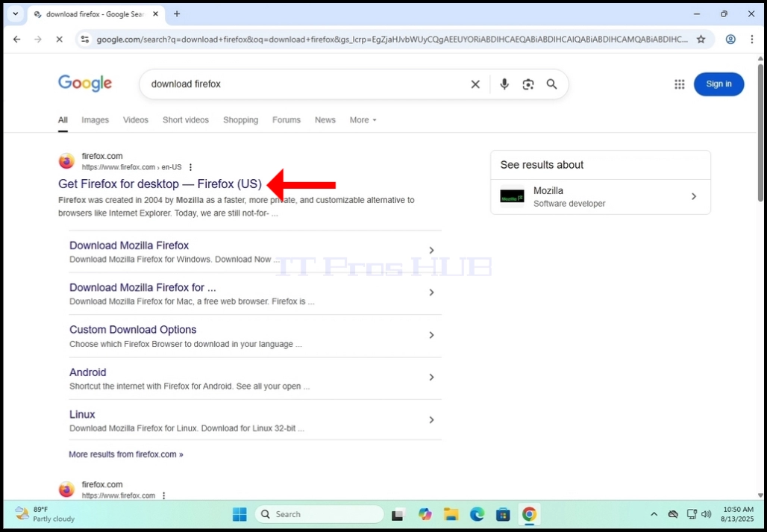This screenshot has width=767, height=532.
Task: Click the Chrome forward arrow
Action: click(x=38, y=39)
